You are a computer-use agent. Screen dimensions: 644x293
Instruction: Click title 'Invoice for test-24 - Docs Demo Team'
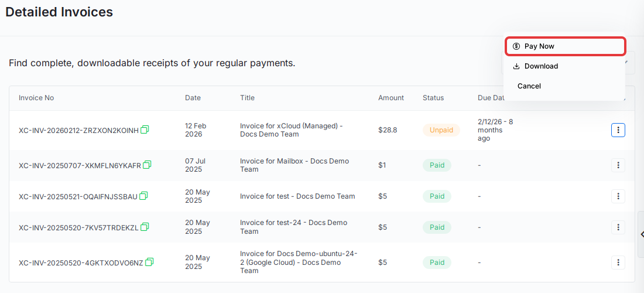(x=294, y=227)
